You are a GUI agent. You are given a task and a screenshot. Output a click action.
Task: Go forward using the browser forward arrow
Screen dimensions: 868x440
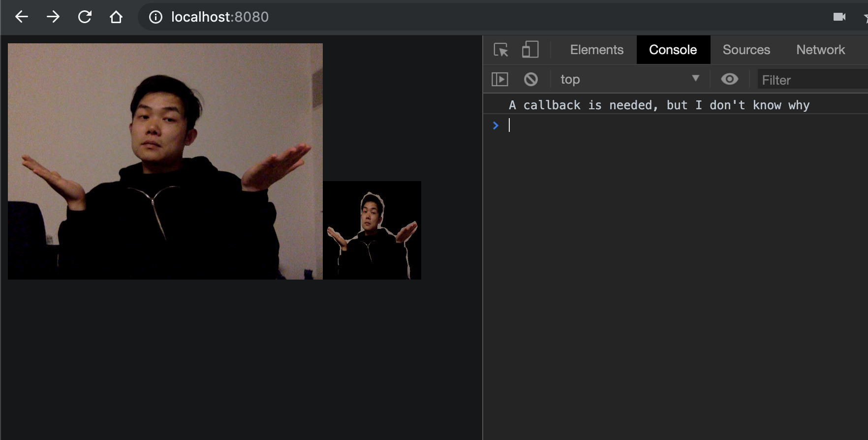click(53, 17)
